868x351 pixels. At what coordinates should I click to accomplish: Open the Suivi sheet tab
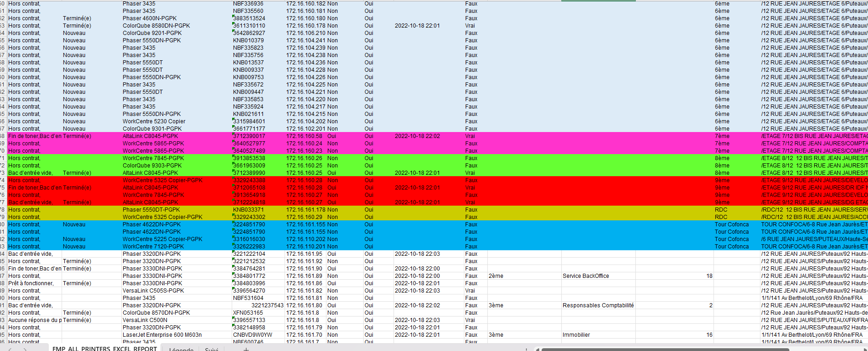[x=211, y=350]
